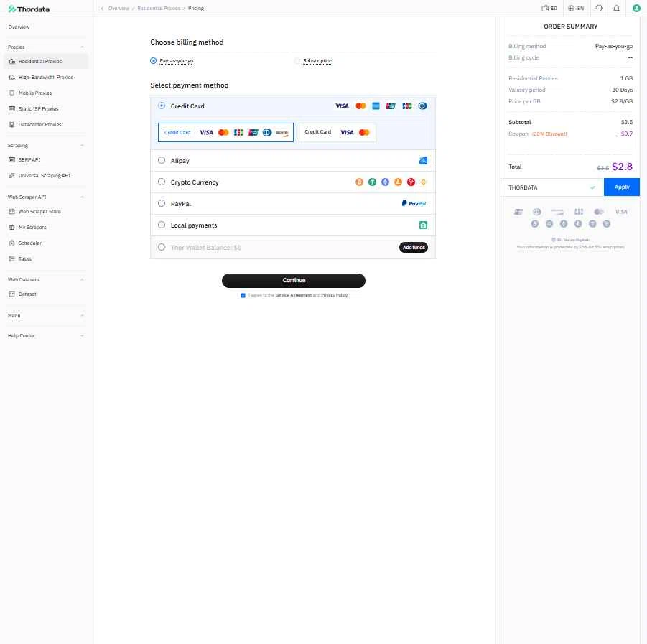Click the Ethereum icon in Crypto Currency row
Viewport: 647px width, 644px height.
(x=385, y=182)
